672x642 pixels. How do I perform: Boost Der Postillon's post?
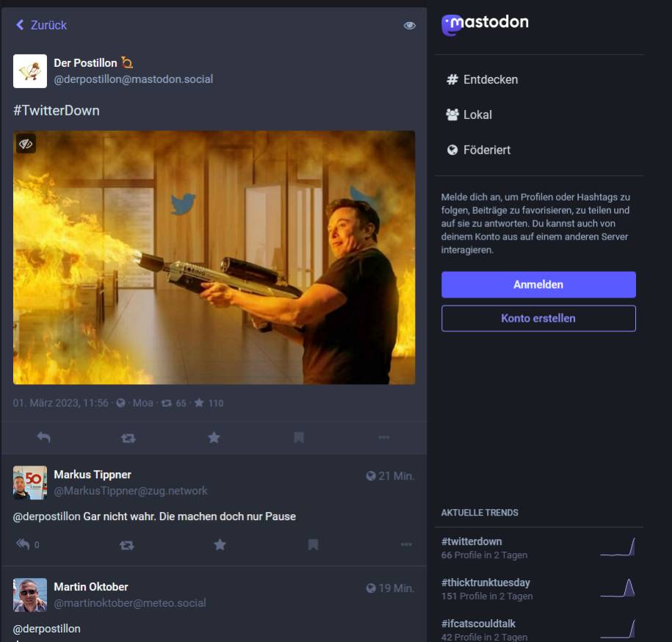(128, 438)
